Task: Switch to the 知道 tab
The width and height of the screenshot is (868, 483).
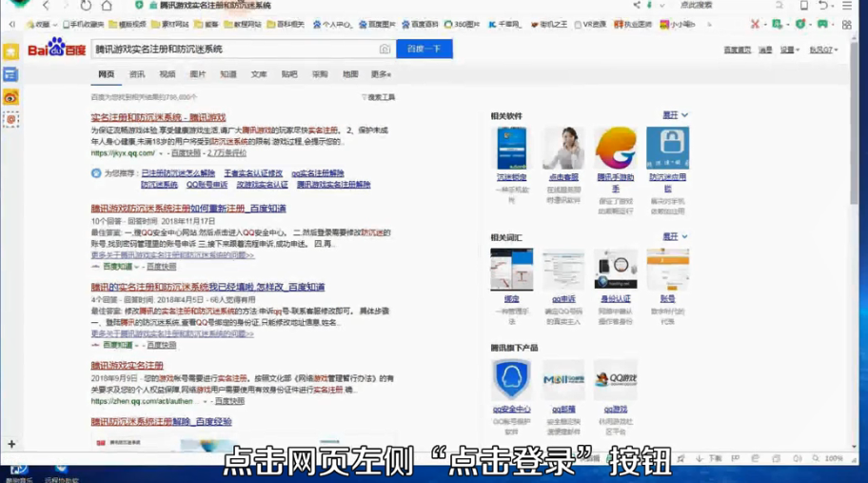Action: tap(228, 74)
